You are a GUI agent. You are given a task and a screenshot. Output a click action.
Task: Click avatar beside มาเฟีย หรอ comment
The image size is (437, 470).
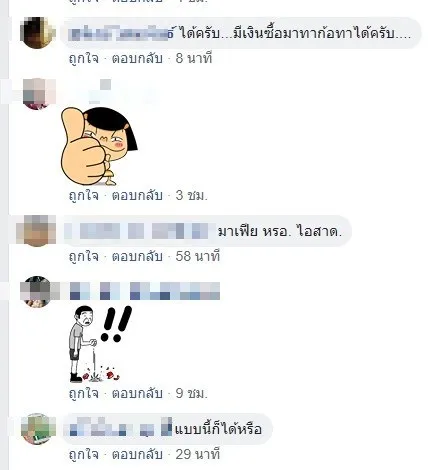36,231
